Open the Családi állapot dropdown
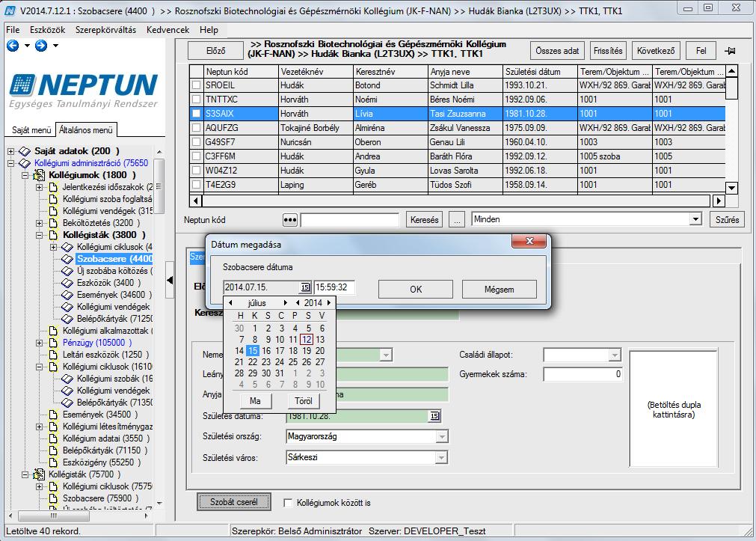This screenshot has height=541, width=756. 614,355
